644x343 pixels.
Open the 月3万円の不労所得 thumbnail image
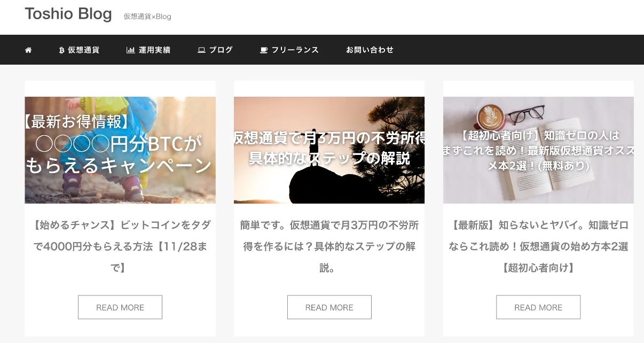pyautogui.click(x=329, y=150)
